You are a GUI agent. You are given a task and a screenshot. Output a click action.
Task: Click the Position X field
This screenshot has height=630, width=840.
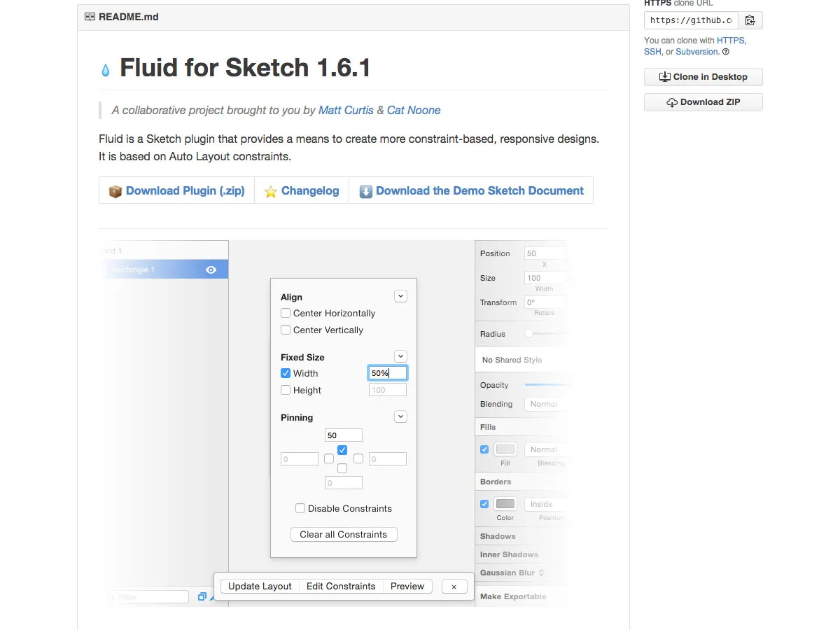pyautogui.click(x=545, y=253)
